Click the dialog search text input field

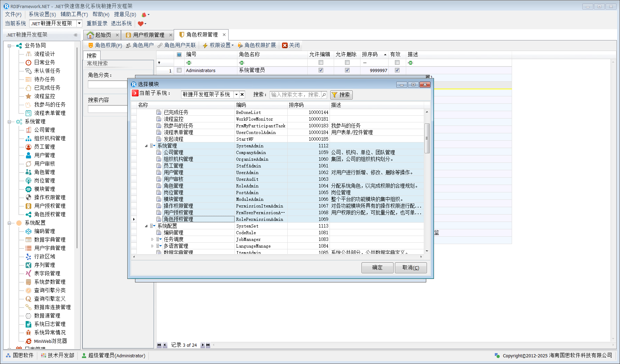295,95
